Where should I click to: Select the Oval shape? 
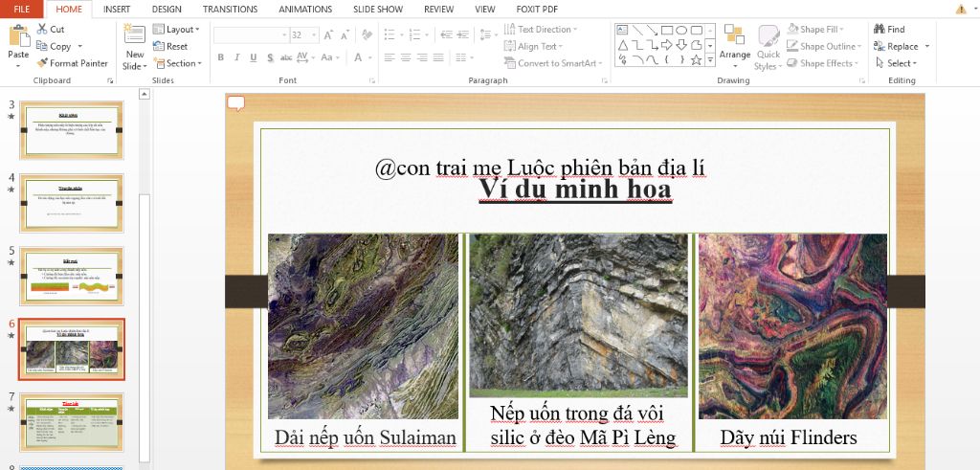point(681,30)
